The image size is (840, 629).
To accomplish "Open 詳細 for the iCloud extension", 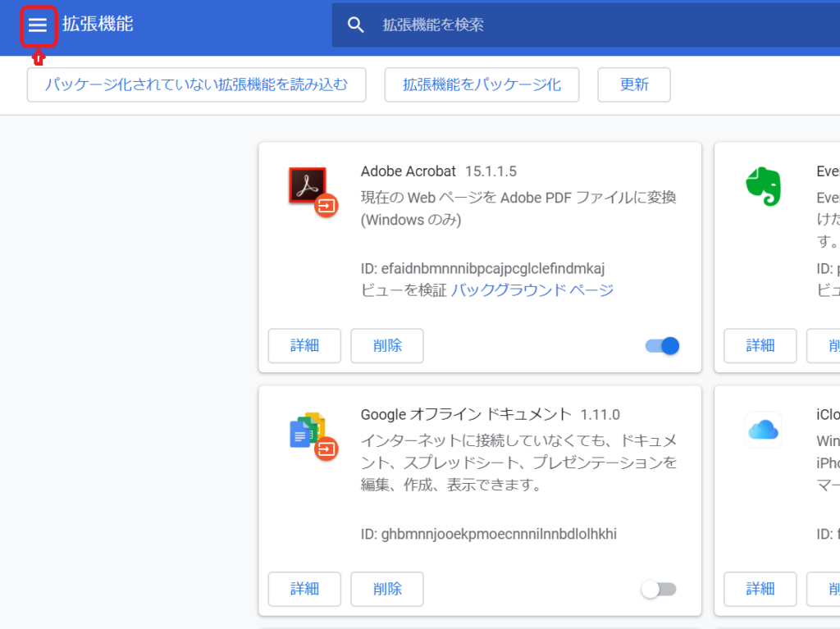I will click(760, 589).
